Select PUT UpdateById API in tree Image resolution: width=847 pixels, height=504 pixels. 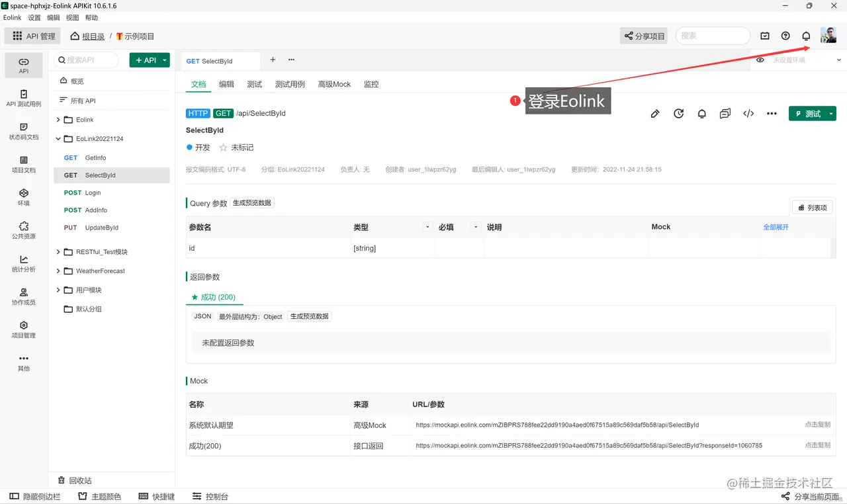(x=111, y=228)
